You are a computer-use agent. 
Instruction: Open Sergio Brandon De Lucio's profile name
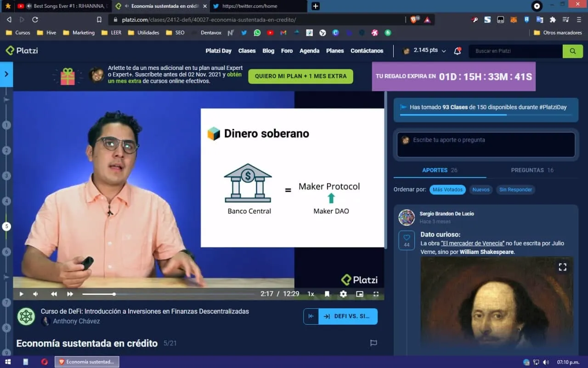447,214
